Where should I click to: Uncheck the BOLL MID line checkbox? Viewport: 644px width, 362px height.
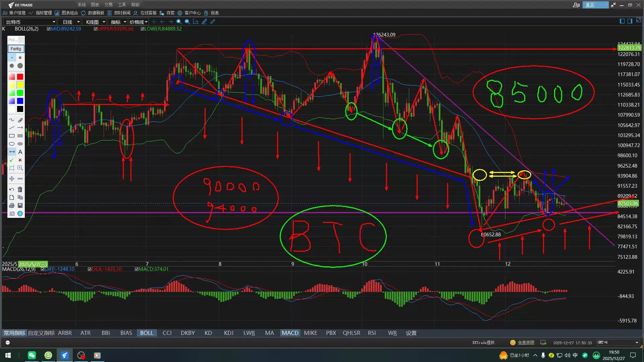click(49, 29)
